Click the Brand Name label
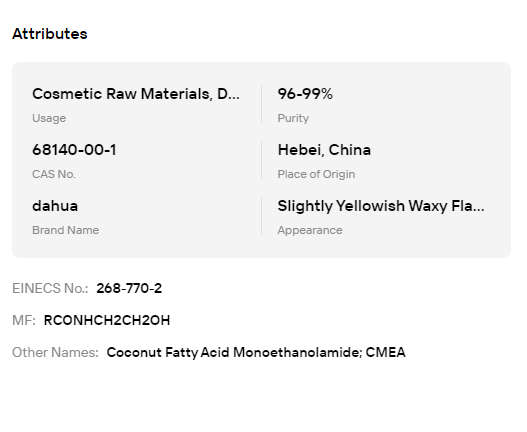527x432 pixels. (x=66, y=230)
